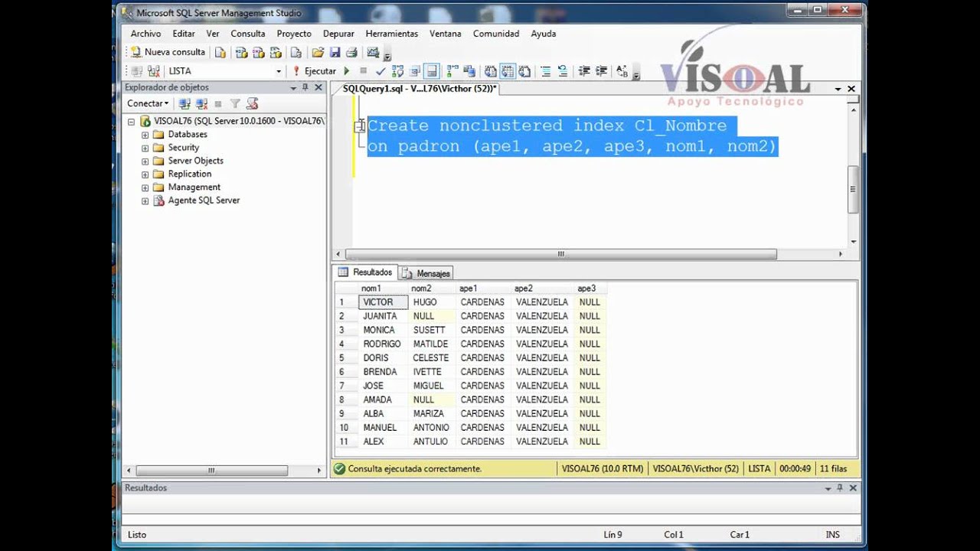This screenshot has height=551, width=980.
Task: Open the query options icon
Action: pos(415,71)
